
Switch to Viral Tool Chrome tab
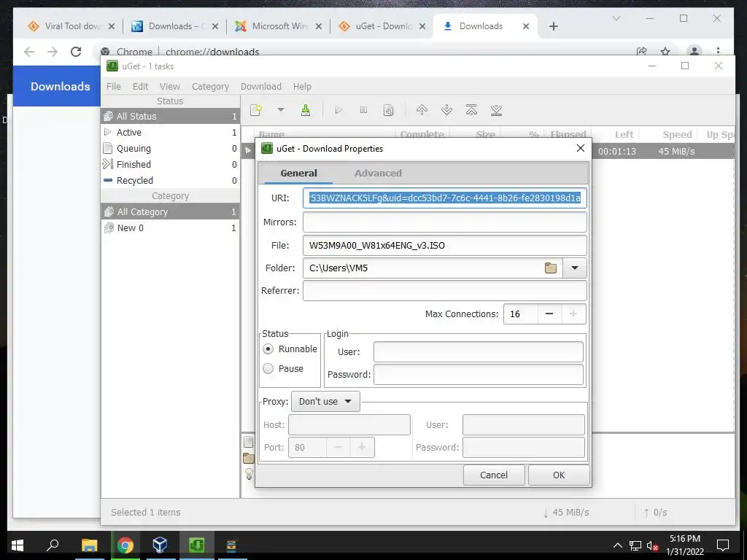71,26
